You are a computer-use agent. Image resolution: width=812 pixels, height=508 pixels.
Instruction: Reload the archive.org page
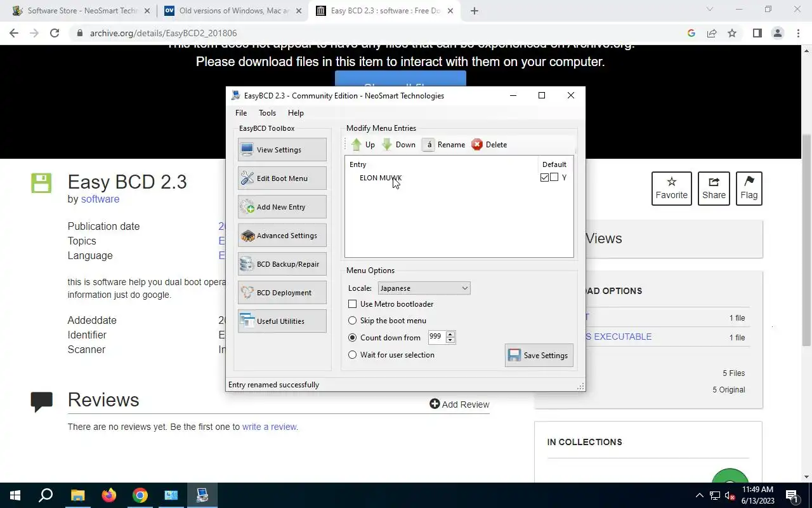pyautogui.click(x=55, y=33)
